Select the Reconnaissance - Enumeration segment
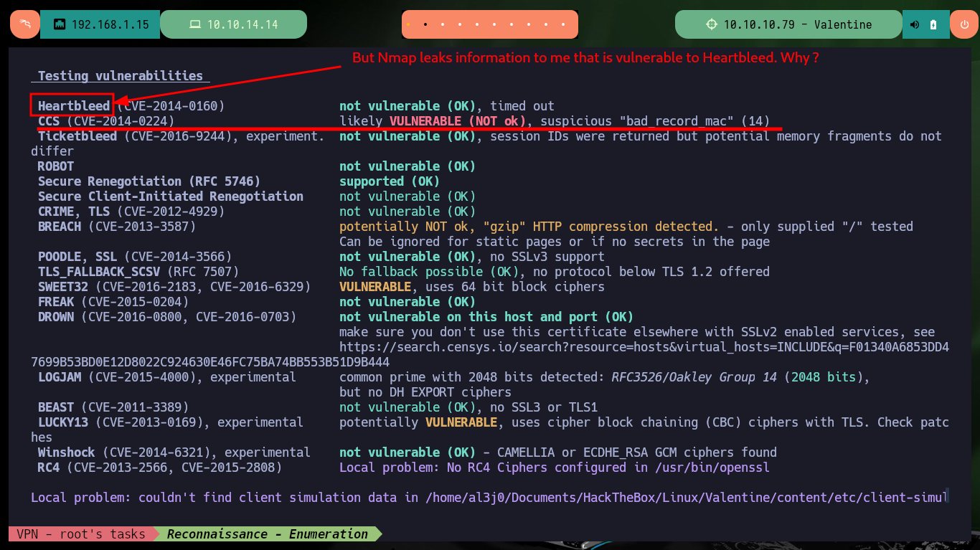Viewport: 980px width, 550px height. (267, 534)
